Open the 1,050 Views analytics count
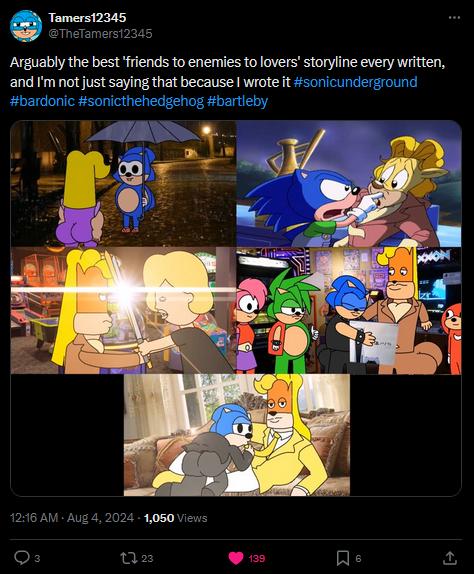The height and width of the screenshot is (574, 474). tap(176, 518)
